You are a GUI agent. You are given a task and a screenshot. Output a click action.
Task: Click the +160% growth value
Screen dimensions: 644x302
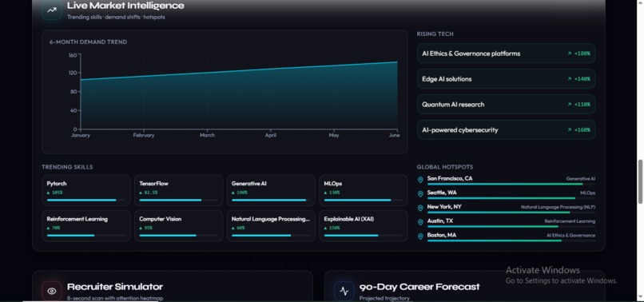click(x=582, y=130)
